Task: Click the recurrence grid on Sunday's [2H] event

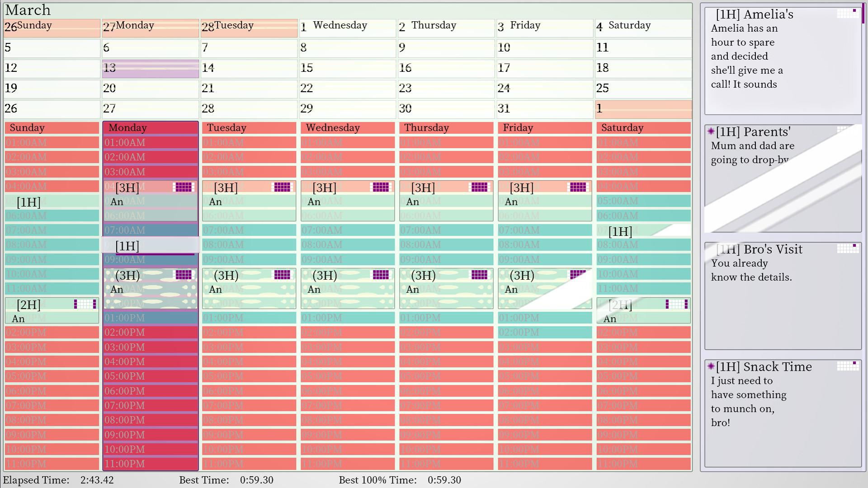Action: pyautogui.click(x=85, y=304)
